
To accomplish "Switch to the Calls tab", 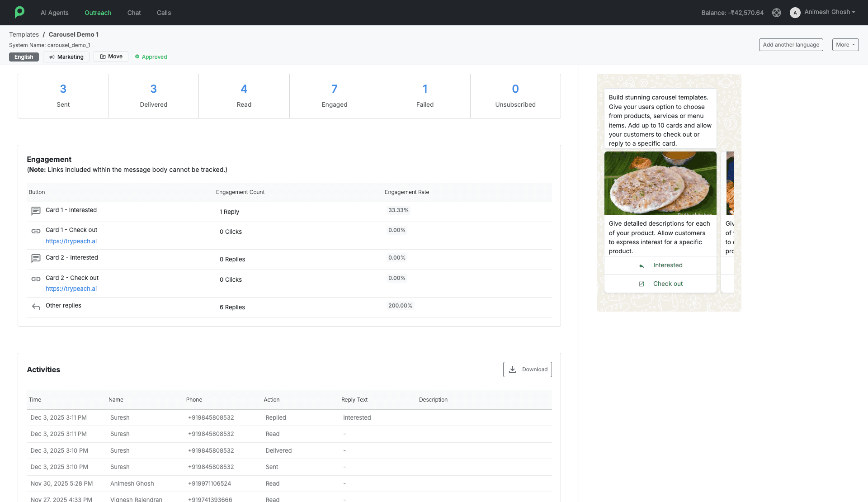I will point(164,13).
